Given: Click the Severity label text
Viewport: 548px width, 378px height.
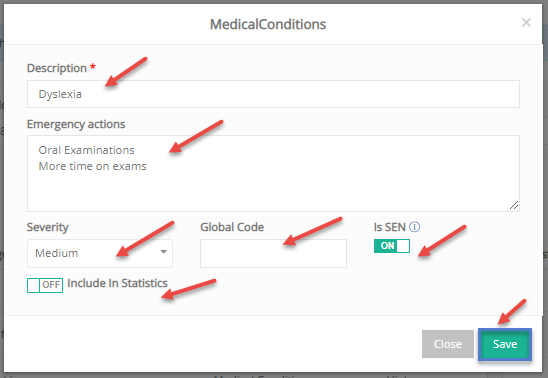Looking at the screenshot, I should 48,227.
